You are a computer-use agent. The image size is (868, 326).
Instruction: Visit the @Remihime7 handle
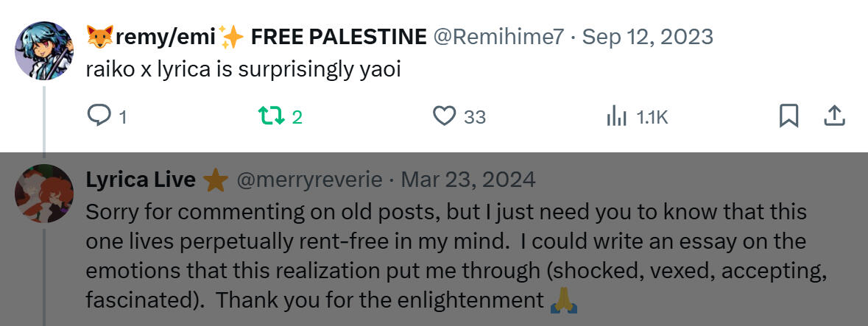click(x=498, y=36)
